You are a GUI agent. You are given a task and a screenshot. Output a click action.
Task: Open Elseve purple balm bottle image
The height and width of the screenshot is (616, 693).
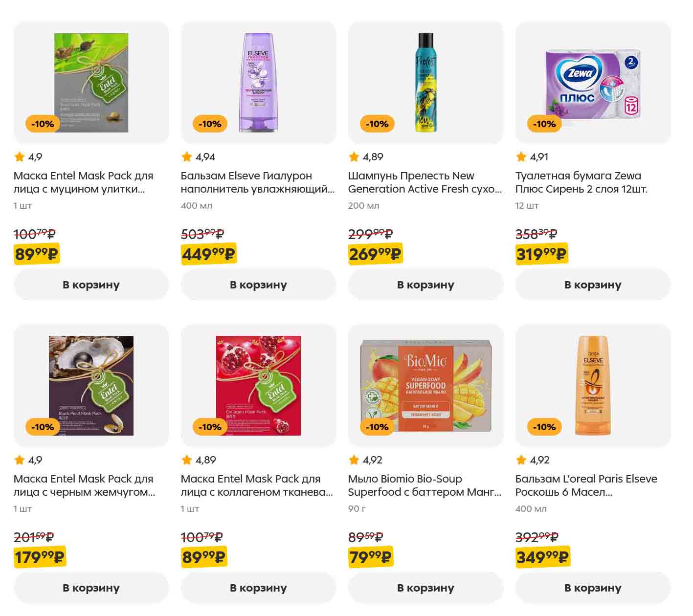(259, 82)
